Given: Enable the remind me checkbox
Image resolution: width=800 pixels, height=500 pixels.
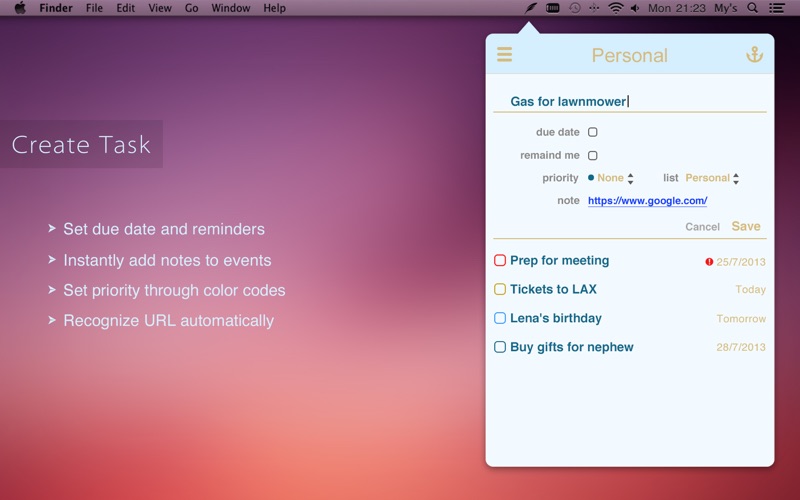Looking at the screenshot, I should coord(593,156).
